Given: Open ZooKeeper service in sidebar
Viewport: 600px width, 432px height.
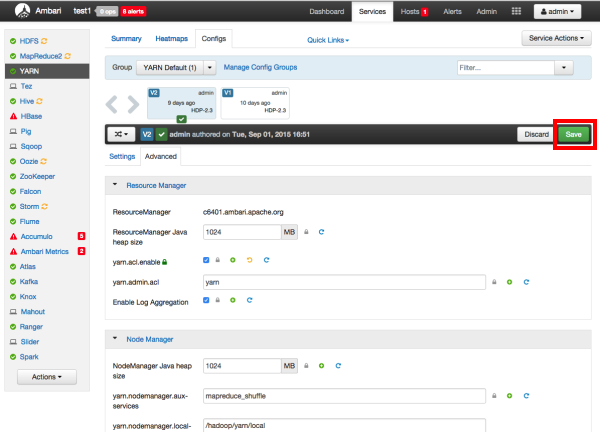Looking at the screenshot, I should (38, 176).
